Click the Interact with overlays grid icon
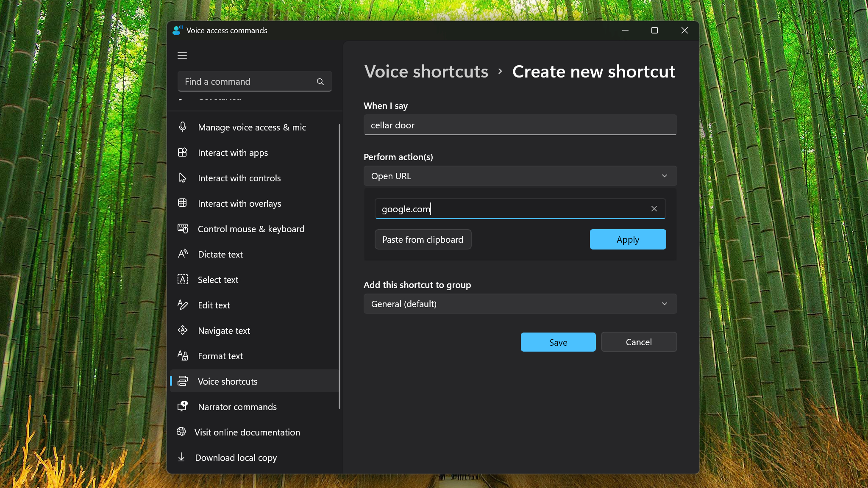 (x=183, y=203)
